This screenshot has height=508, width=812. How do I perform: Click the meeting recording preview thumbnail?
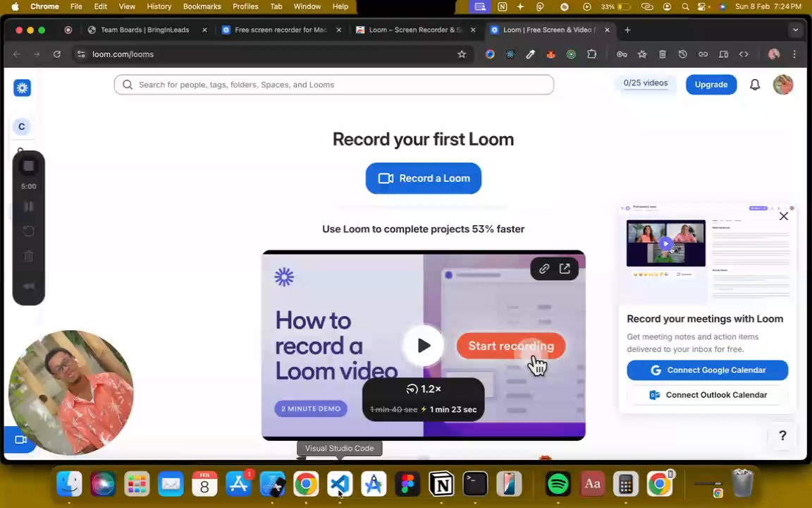(665, 243)
